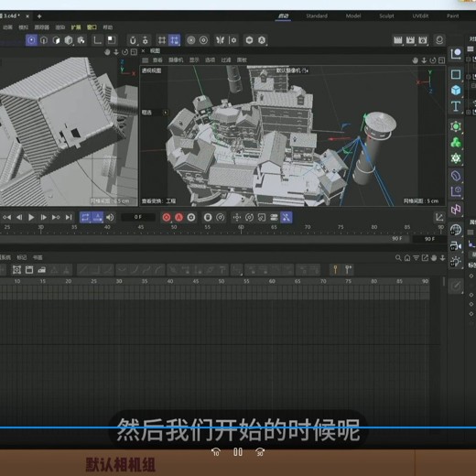Click Render to Picture Viewer icon
Screen dimensions: 476x476
tap(410, 40)
